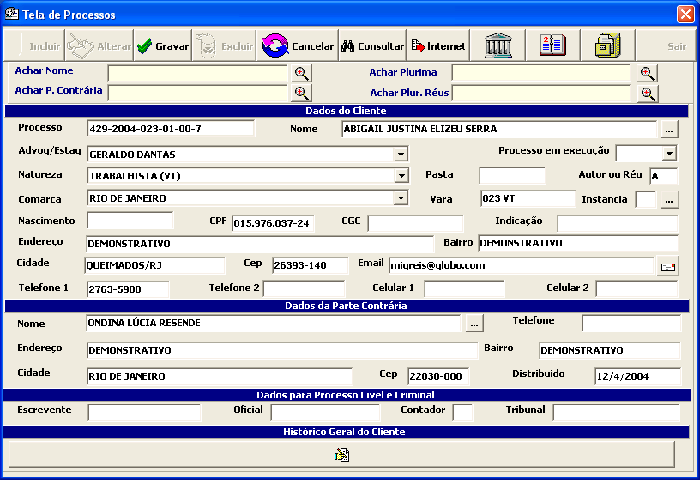Open Consultar search with binoculars icon
Screen dimensions: 700x480
point(371,46)
